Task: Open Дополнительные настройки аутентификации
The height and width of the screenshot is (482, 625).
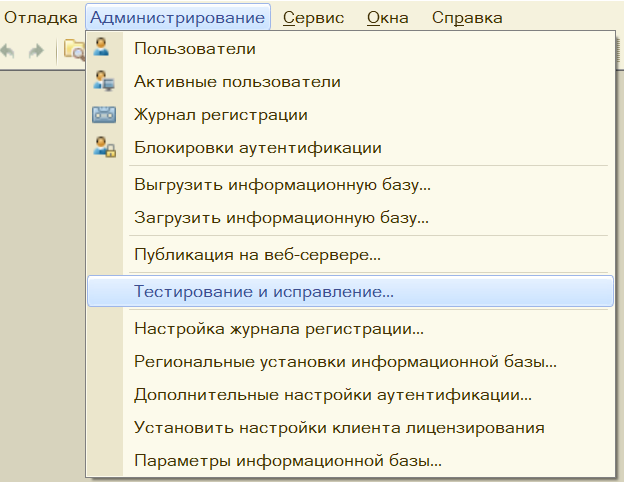Action: click(x=350, y=395)
